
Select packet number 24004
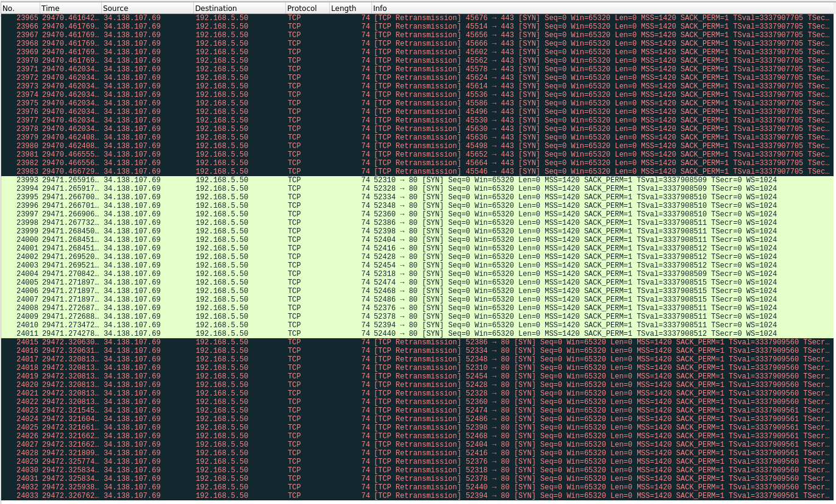coord(418,274)
